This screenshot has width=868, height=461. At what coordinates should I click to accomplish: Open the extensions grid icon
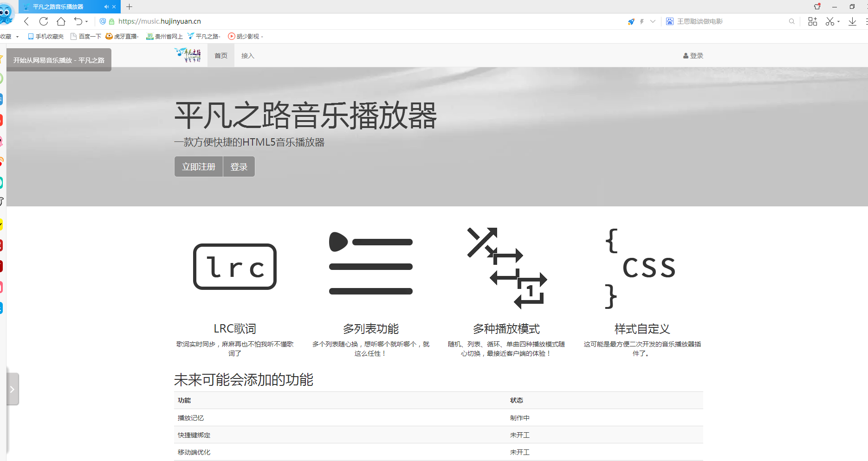812,21
